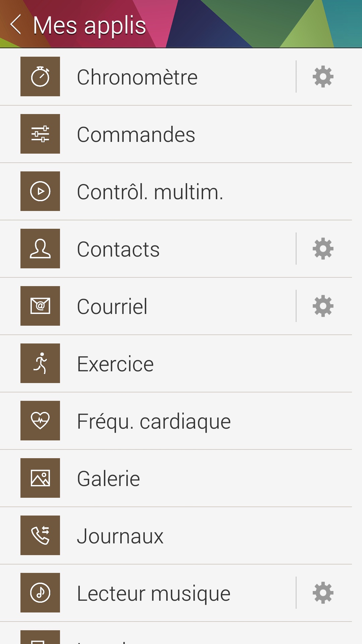The width and height of the screenshot is (362, 644).
Task: Open Lecteur musique settings gear
Action: [x=323, y=593]
